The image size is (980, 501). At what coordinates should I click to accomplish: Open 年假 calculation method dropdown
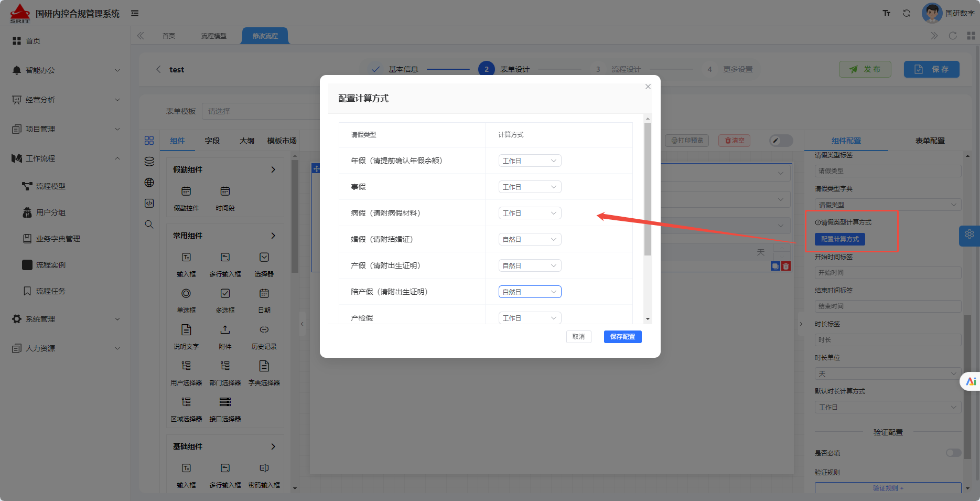[530, 161]
